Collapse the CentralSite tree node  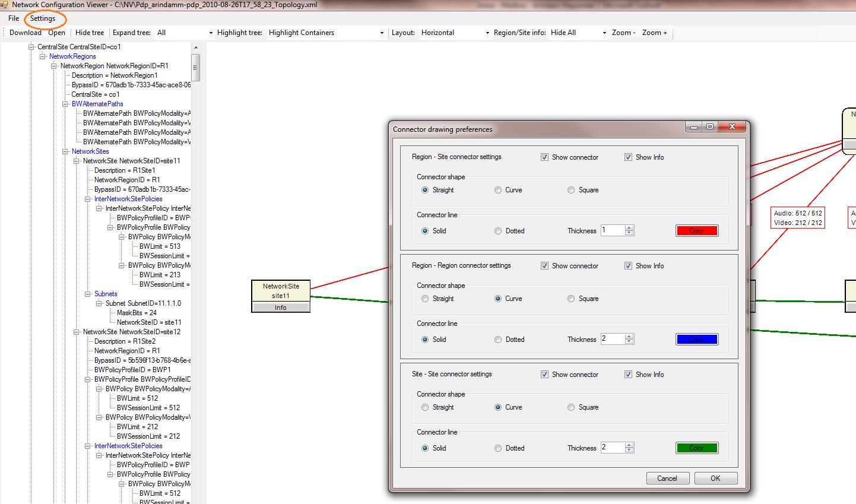[31, 47]
